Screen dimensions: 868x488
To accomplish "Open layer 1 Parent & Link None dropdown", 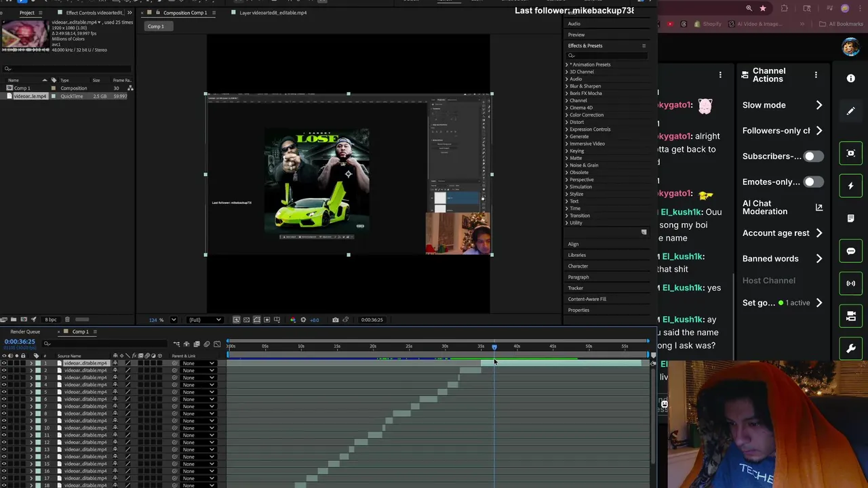I will (x=198, y=363).
